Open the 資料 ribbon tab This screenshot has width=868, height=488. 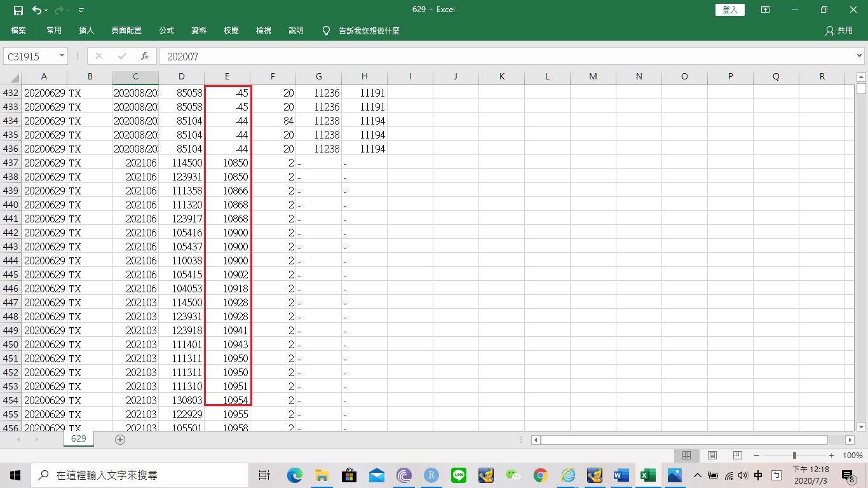coord(199,30)
